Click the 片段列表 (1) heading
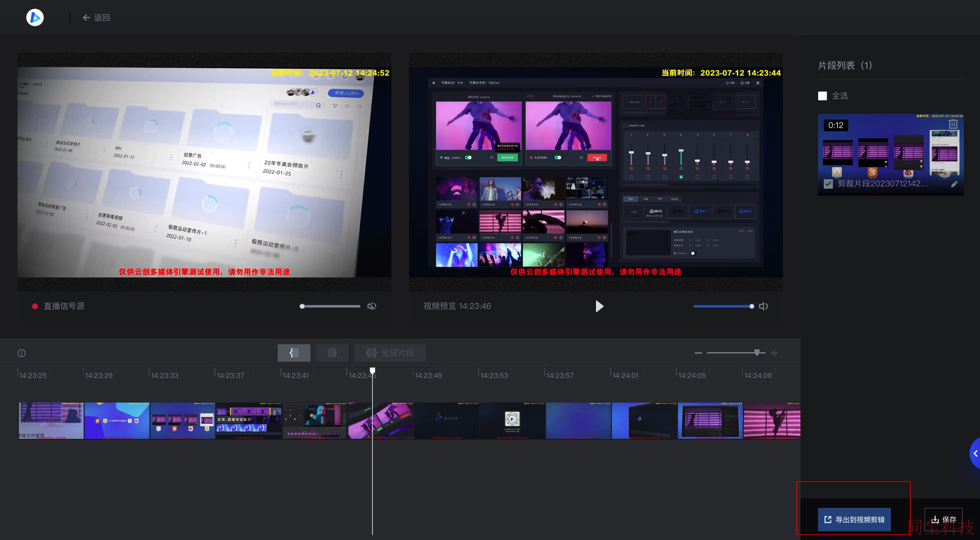980x540 pixels. tap(845, 65)
